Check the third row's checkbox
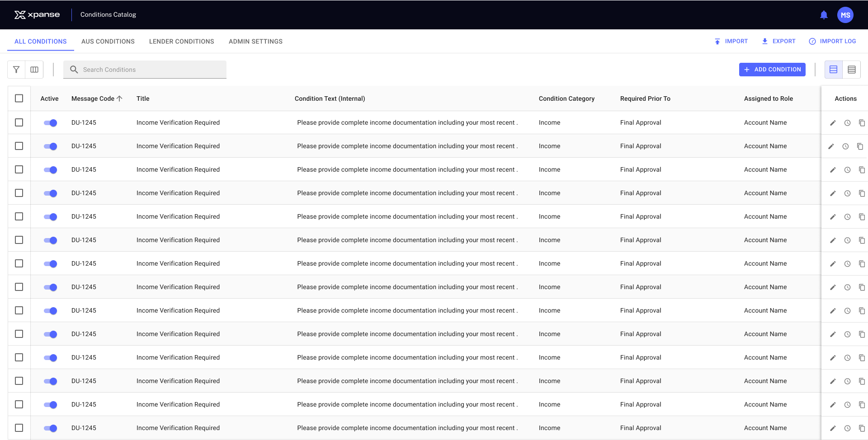The width and height of the screenshot is (868, 440). [19, 169]
